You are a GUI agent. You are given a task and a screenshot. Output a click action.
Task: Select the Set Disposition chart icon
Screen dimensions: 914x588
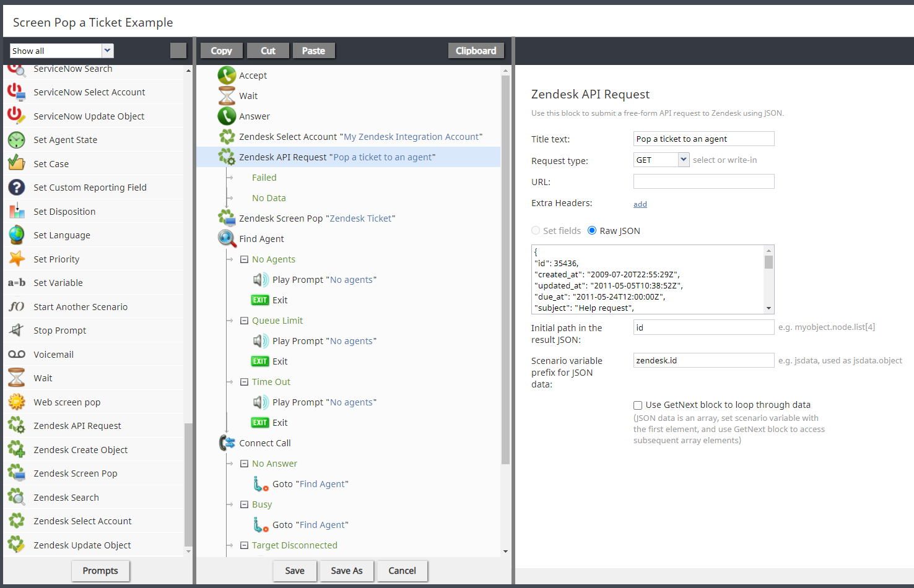[16, 211]
